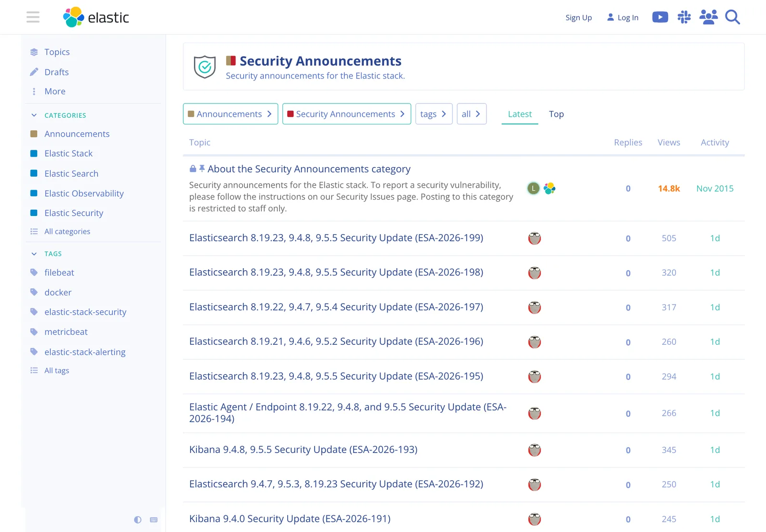Click the docker tag icon

(x=34, y=292)
